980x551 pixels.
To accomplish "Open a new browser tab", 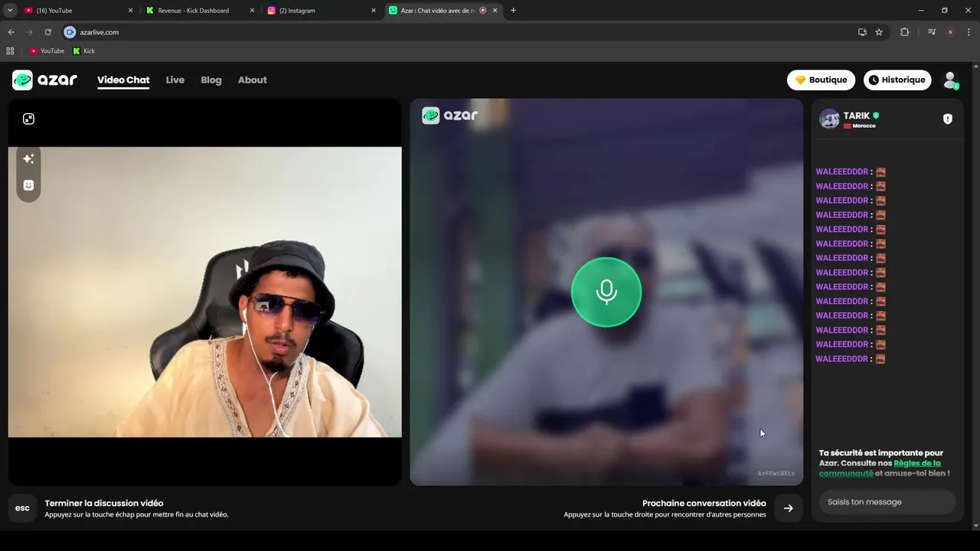I will coord(513,11).
